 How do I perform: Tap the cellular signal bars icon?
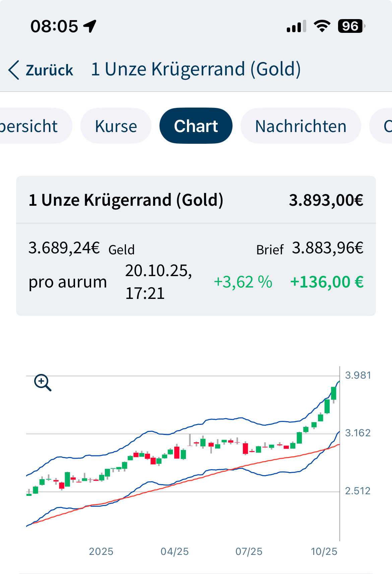[x=296, y=26]
